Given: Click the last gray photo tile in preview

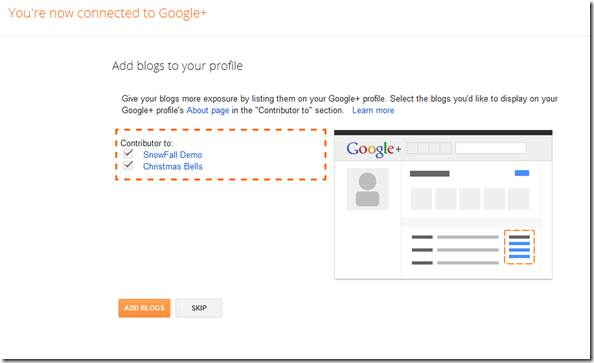Looking at the screenshot, I should pyautogui.click(x=518, y=199).
